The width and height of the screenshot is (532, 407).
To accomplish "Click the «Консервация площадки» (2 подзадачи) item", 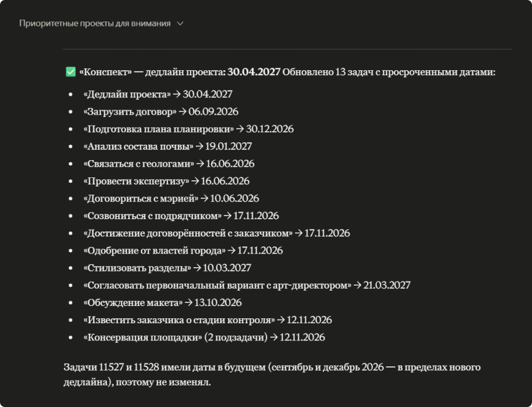I will point(204,337).
